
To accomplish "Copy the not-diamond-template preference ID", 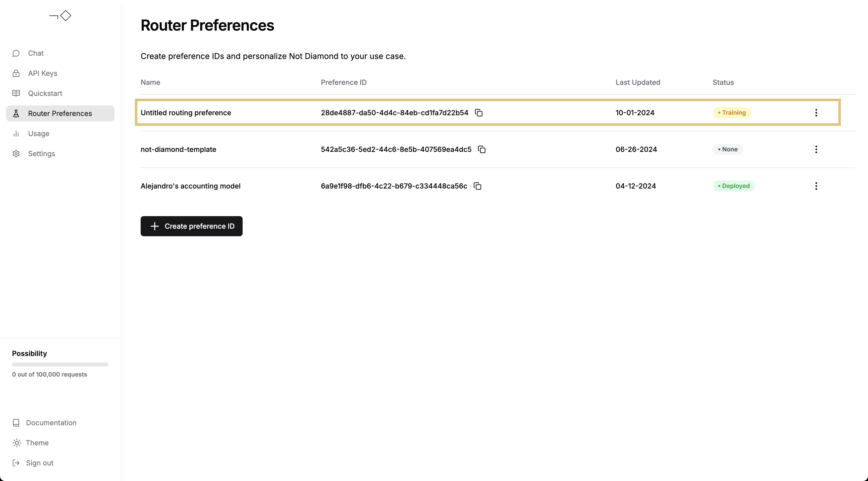I will coord(481,150).
